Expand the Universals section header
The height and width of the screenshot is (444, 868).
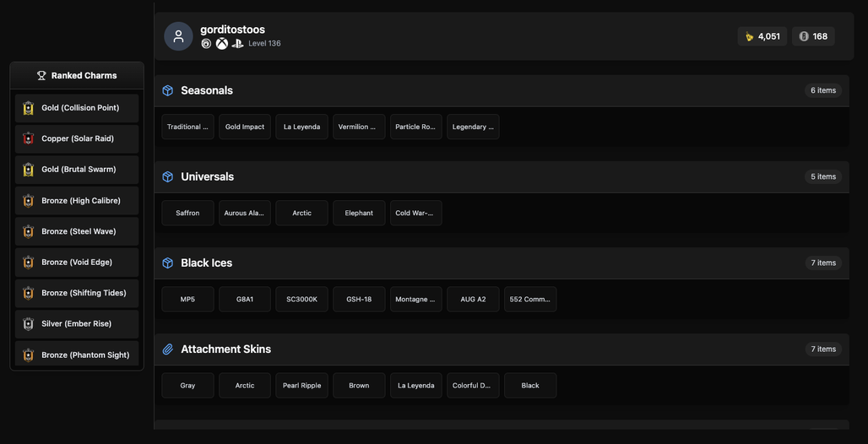tap(502, 176)
